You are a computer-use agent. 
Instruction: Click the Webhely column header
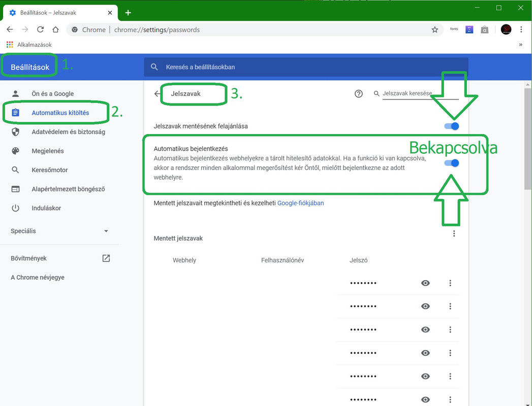(x=184, y=260)
